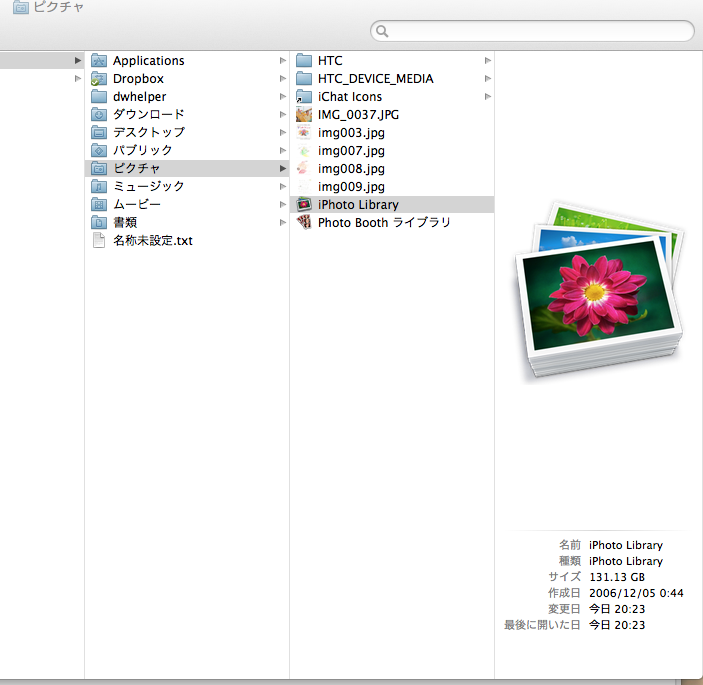Select the Dropbox folder icon
This screenshot has height=685, width=703.
(99, 78)
